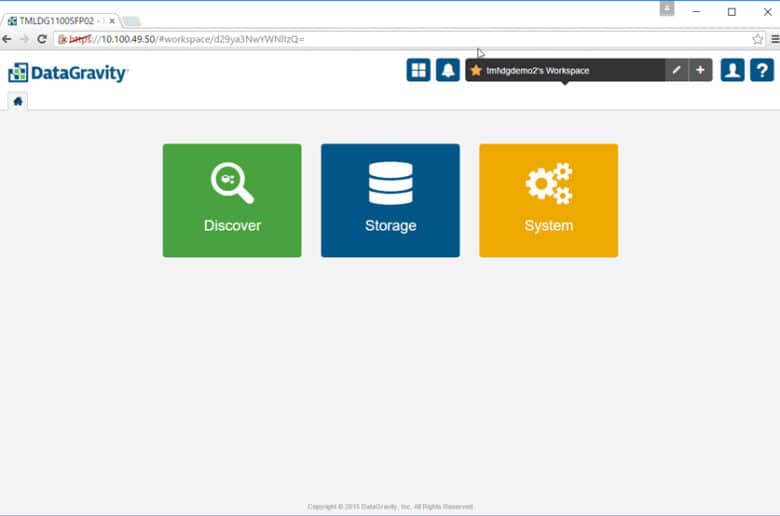Close the TMLDG1100SFP02 browser tab

112,21
